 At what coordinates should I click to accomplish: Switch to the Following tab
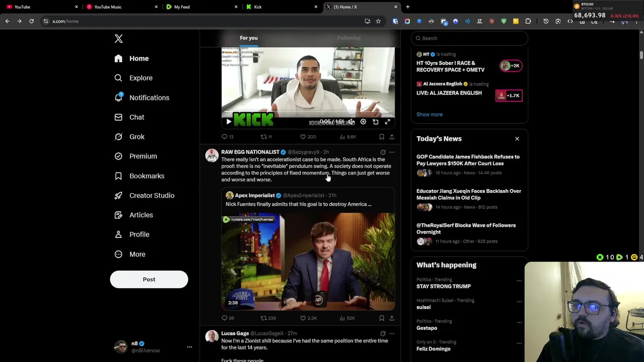coord(349,38)
